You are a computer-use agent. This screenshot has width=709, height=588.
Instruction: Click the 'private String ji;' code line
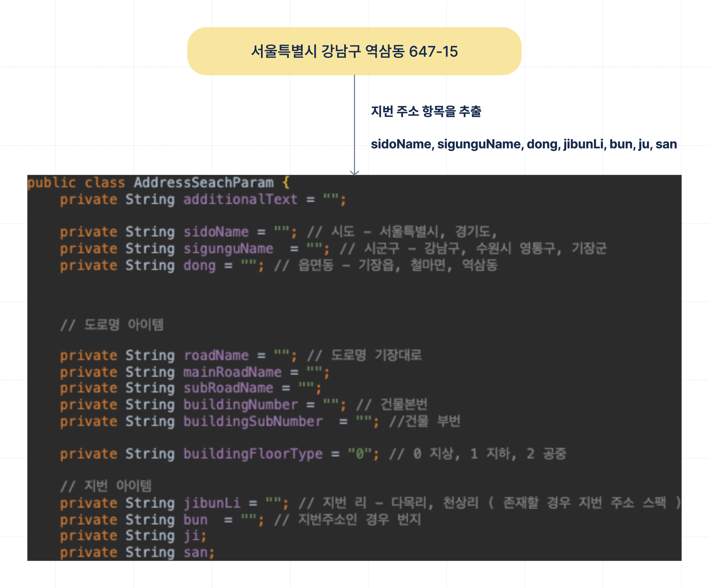coord(133,536)
